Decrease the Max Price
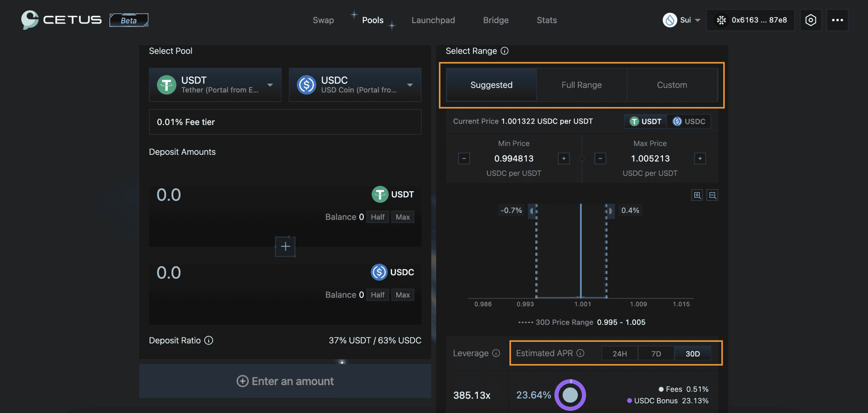The width and height of the screenshot is (868, 413). tap(600, 159)
